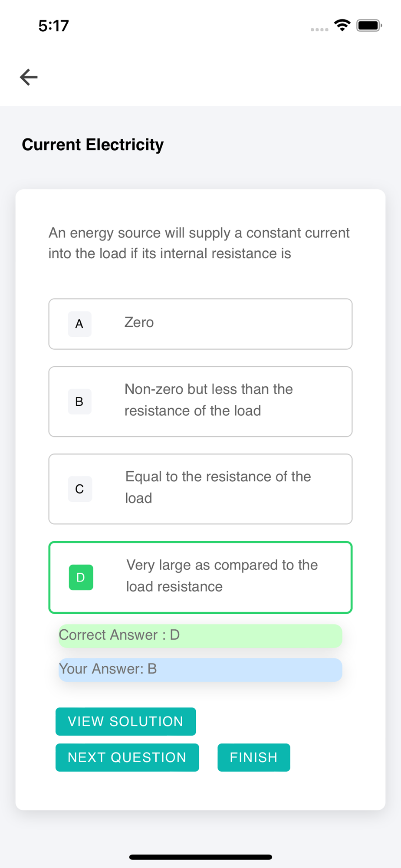
Task: Tap the battery status icon
Action: (369, 26)
